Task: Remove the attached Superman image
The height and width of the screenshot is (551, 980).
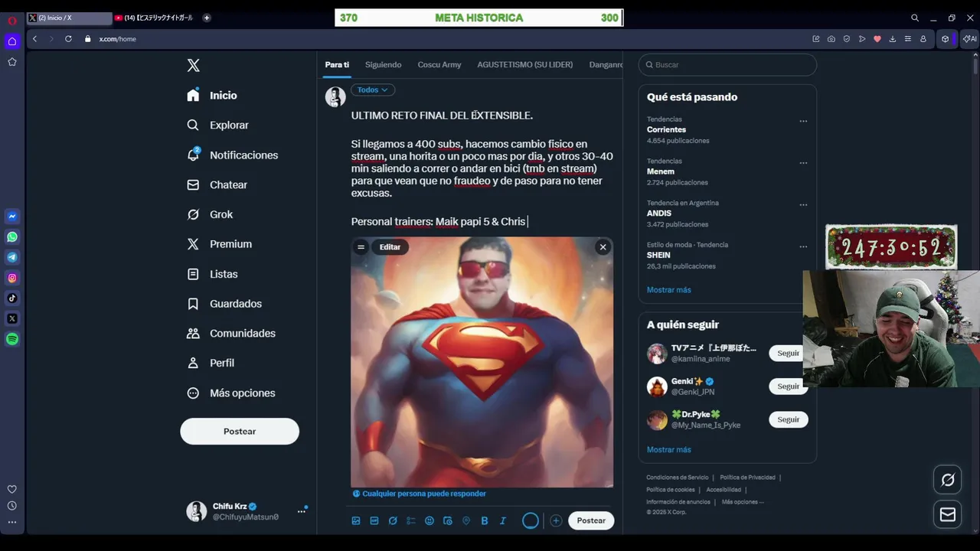Action: point(603,247)
